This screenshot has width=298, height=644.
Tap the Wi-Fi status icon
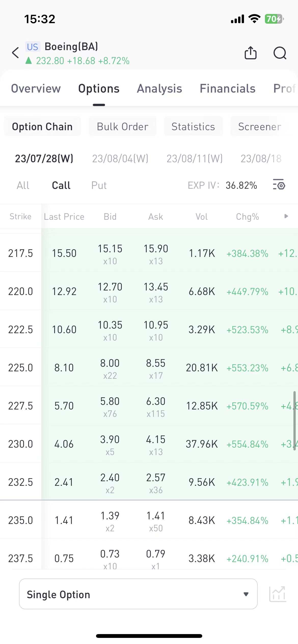pyautogui.click(x=254, y=19)
